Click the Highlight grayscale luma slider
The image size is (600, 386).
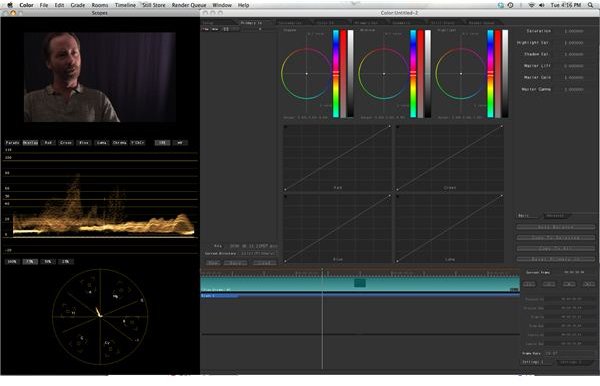pos(505,73)
